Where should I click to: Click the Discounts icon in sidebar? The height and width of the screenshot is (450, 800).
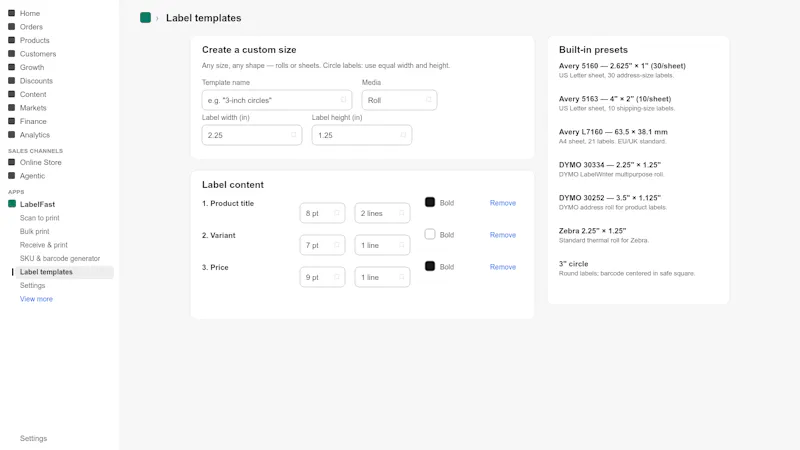click(11, 81)
